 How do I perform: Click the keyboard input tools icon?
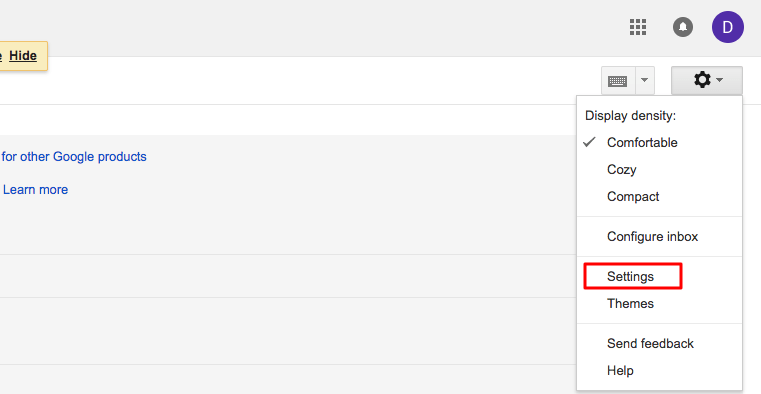[618, 81]
